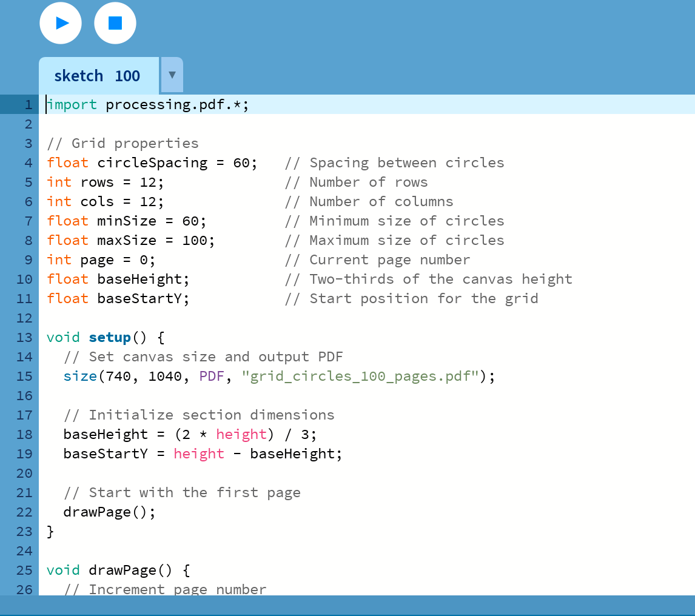The height and width of the screenshot is (616, 695).
Task: Click 'cols = 12;' on line 6
Action: point(123,202)
